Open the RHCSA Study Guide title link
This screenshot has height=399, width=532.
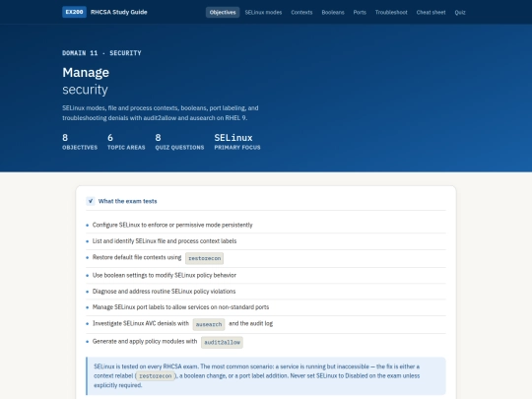119,12
